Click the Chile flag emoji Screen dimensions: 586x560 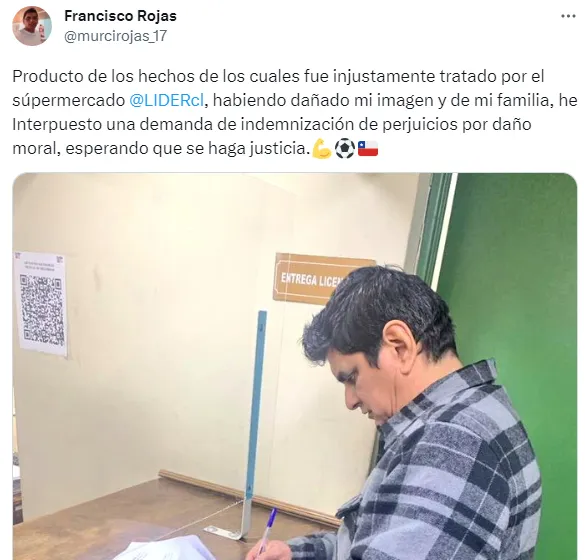point(368,149)
